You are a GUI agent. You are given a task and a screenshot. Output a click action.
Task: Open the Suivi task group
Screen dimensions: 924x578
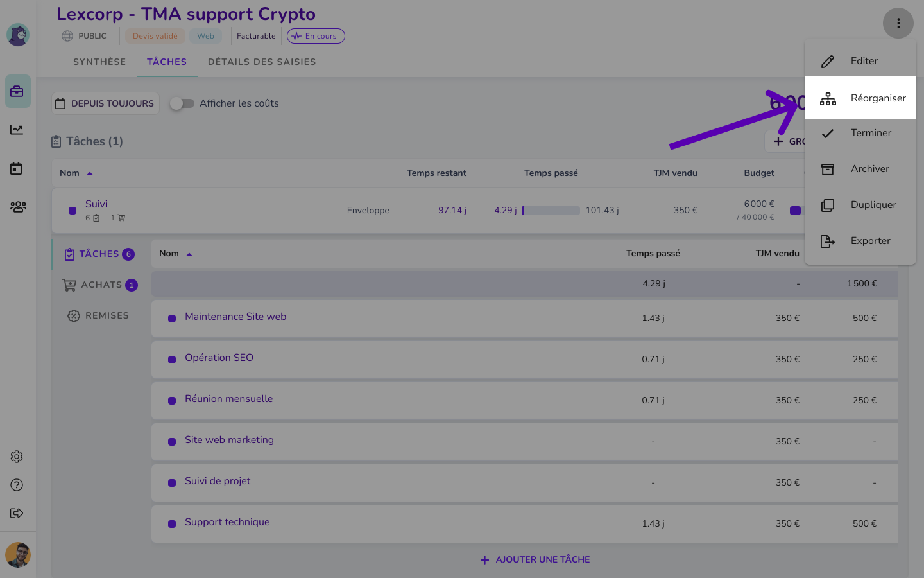pyautogui.click(x=96, y=204)
